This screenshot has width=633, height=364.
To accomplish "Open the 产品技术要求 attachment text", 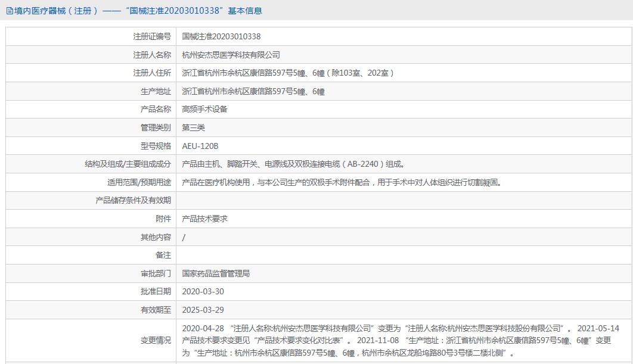I will 204,219.
